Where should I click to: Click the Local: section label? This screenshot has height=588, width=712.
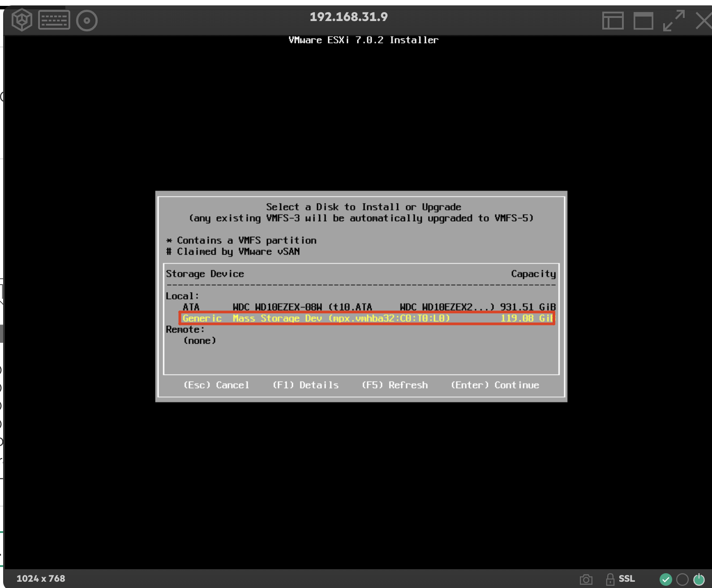click(x=182, y=296)
